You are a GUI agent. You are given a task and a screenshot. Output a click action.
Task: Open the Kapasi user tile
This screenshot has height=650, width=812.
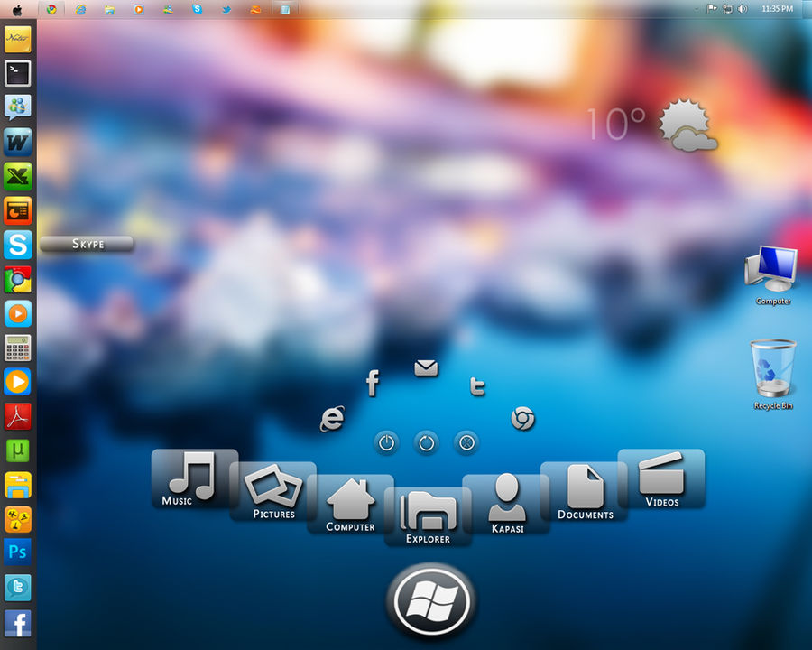(x=506, y=505)
